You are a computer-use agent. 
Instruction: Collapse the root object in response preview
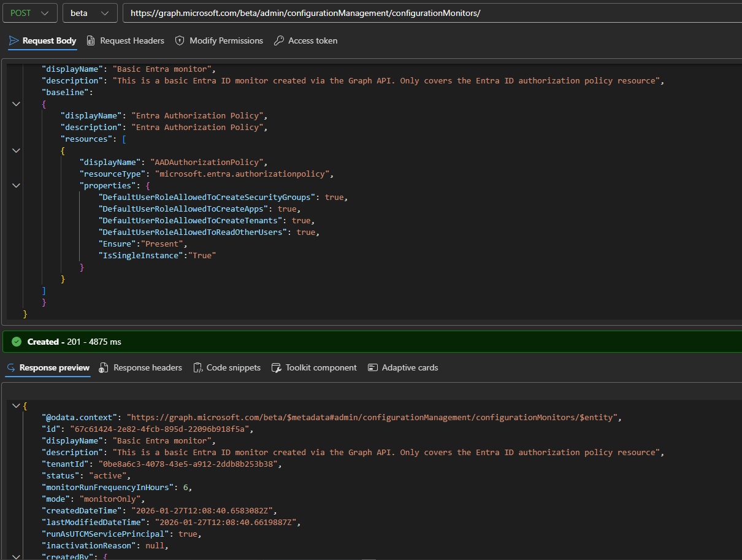[16, 406]
